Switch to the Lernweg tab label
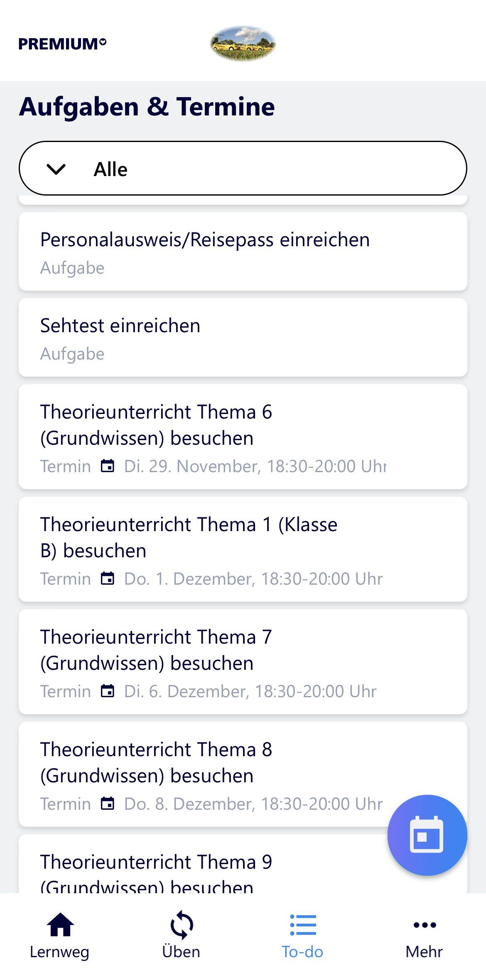 click(x=59, y=952)
